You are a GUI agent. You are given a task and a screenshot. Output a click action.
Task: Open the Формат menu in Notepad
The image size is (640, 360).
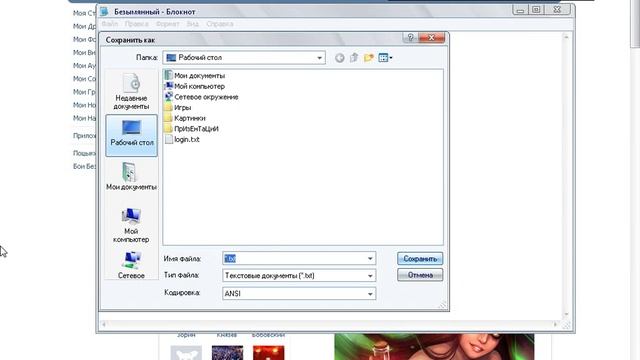(167, 24)
